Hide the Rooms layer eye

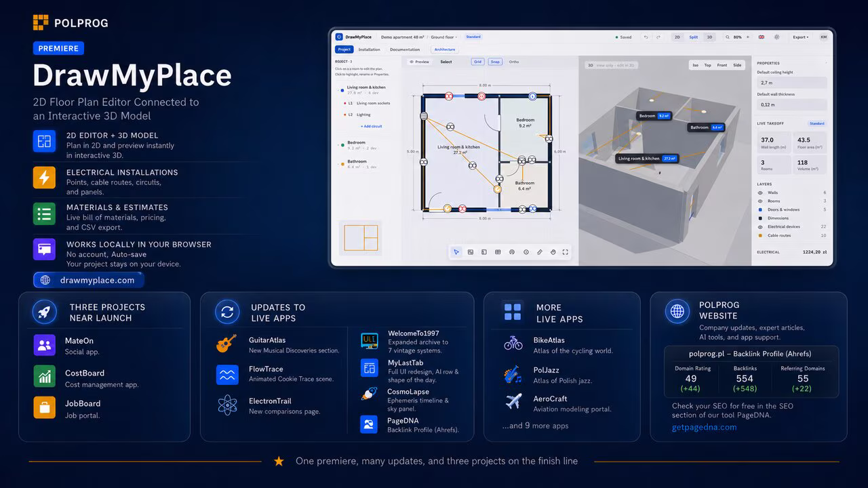click(x=761, y=201)
